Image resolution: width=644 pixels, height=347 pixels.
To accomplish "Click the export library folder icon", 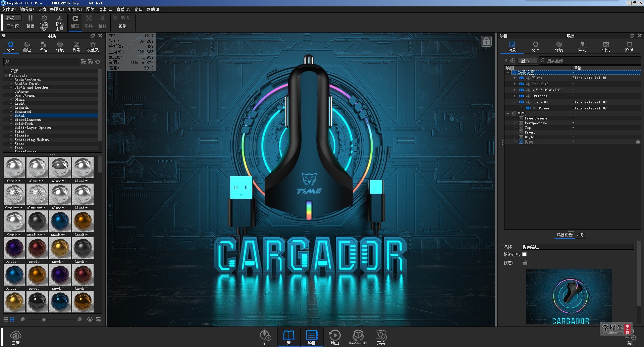I will pyautogui.click(x=99, y=319).
